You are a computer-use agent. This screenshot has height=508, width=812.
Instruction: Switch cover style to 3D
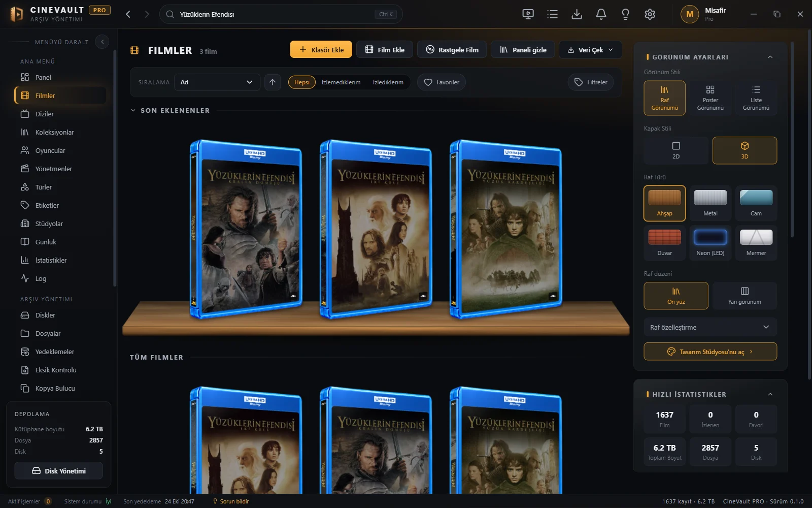pos(745,150)
